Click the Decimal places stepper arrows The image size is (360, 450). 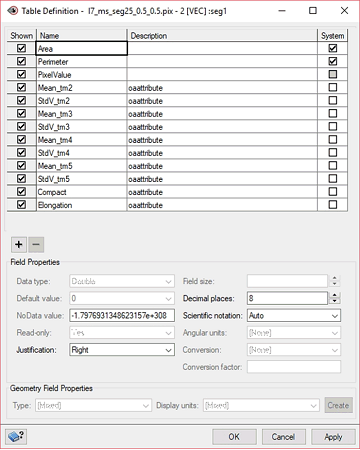[335, 298]
